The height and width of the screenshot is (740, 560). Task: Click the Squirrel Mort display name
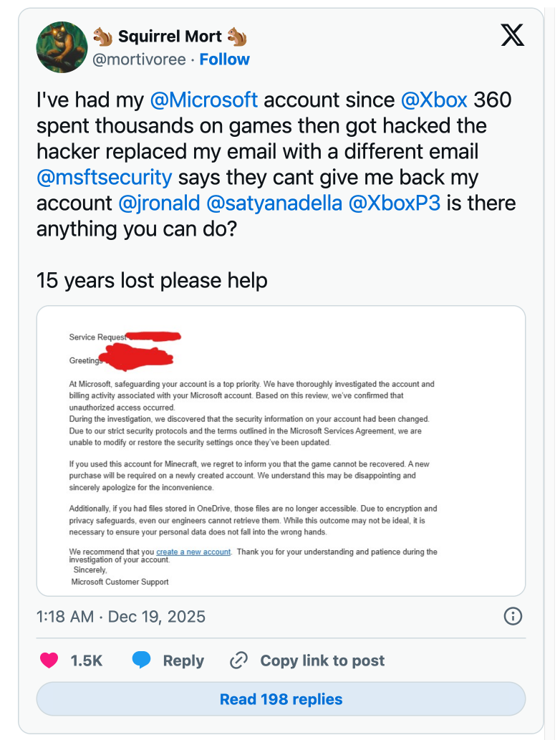pyautogui.click(x=170, y=36)
